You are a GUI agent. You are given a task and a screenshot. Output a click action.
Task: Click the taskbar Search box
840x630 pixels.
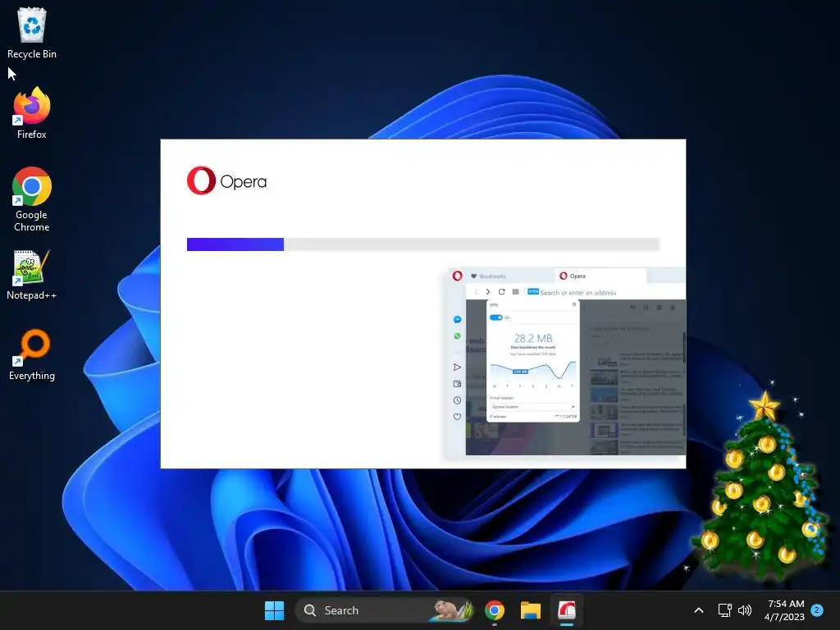(x=384, y=610)
